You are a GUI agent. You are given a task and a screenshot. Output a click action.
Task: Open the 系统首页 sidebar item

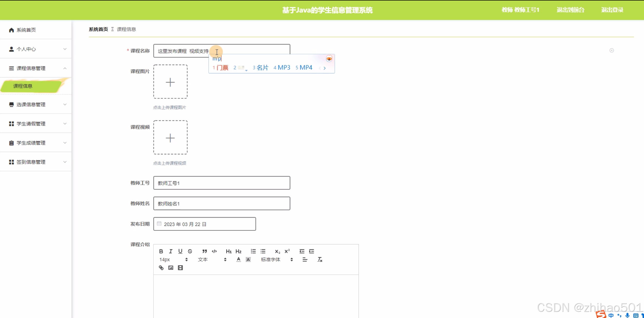coord(26,30)
